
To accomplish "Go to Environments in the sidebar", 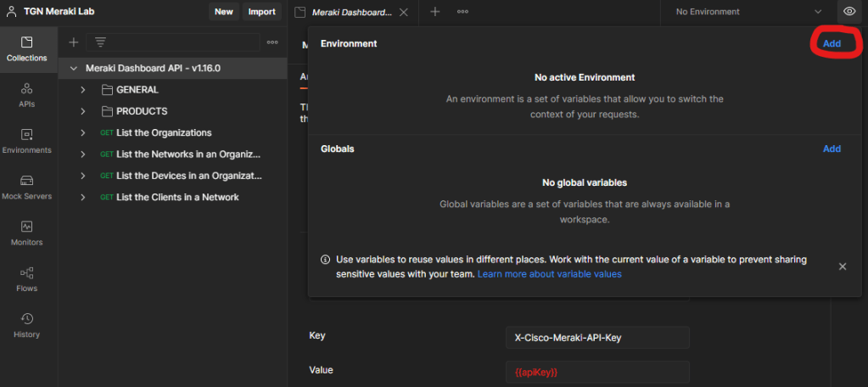I will (x=26, y=141).
